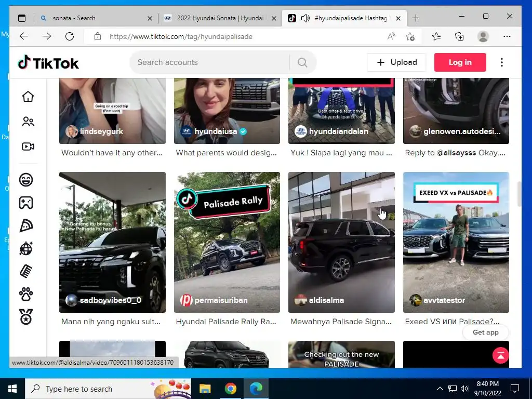Click the taskbar 'Type here to search' box
Image resolution: width=532 pixels, height=399 pixels.
pos(108,389)
